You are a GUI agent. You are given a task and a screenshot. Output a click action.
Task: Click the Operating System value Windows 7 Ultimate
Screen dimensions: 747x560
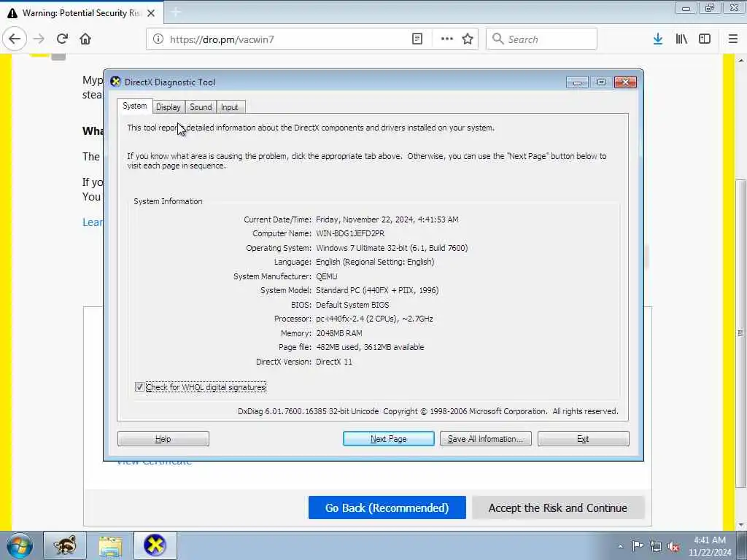(x=392, y=248)
